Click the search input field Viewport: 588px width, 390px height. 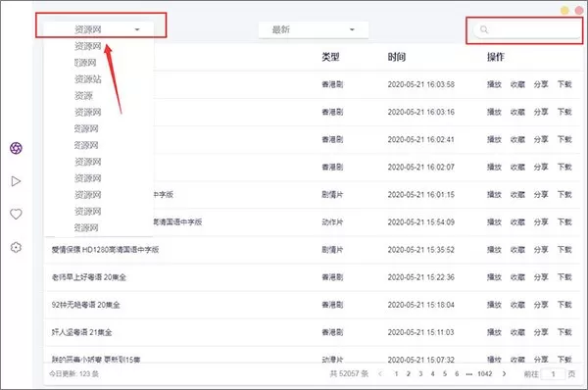[527, 30]
